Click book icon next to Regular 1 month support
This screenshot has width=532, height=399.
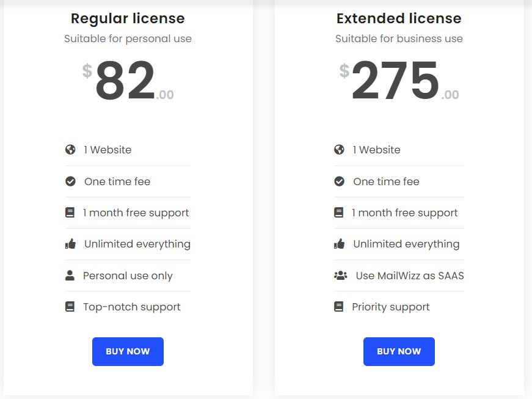(x=70, y=213)
